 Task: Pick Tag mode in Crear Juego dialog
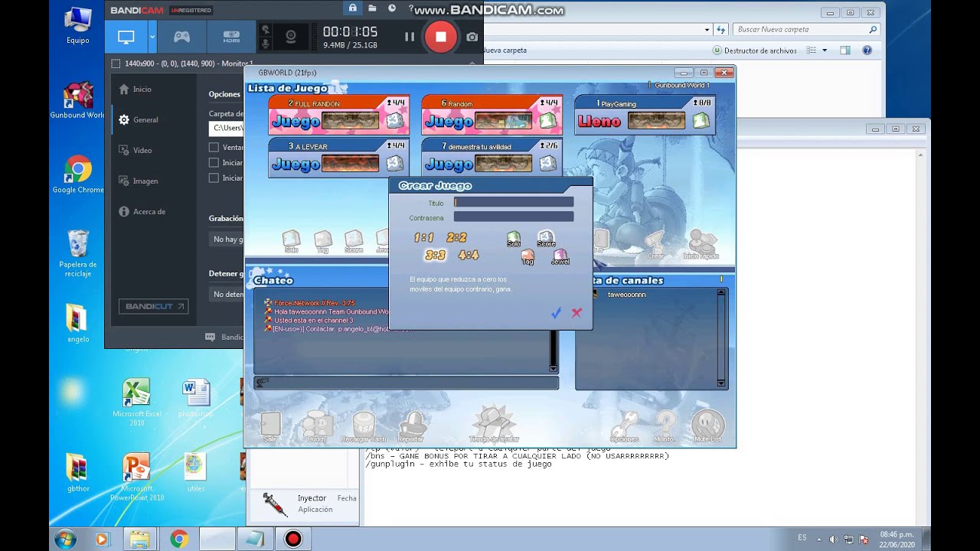528,257
